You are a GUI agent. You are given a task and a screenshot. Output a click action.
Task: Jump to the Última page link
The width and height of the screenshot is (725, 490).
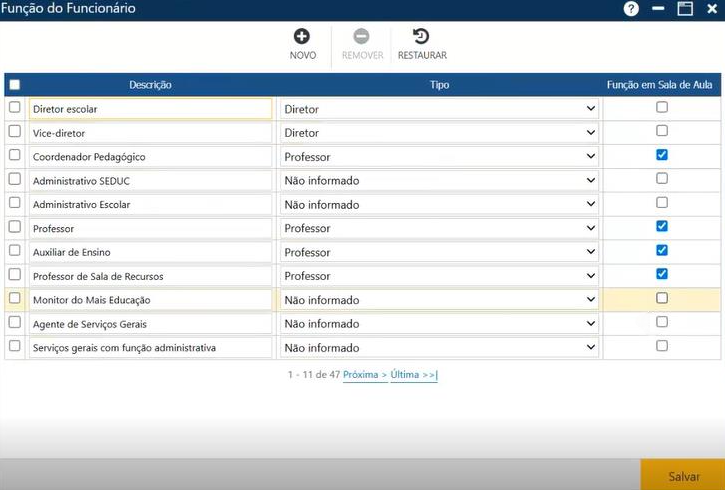(x=414, y=375)
